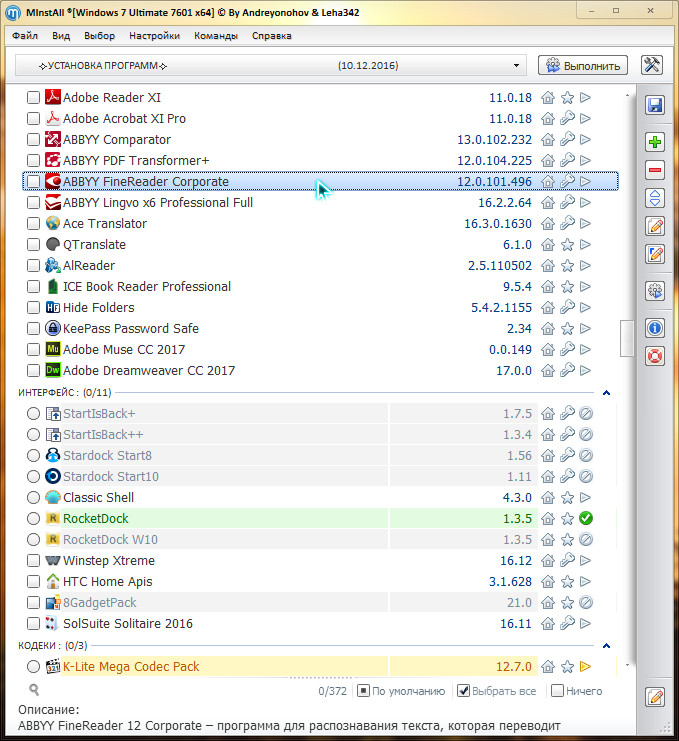679x741 pixels.
Task: Open the 'УСТАНОВКА ПРОГРАММ' dropdown
Action: pyautogui.click(x=271, y=66)
